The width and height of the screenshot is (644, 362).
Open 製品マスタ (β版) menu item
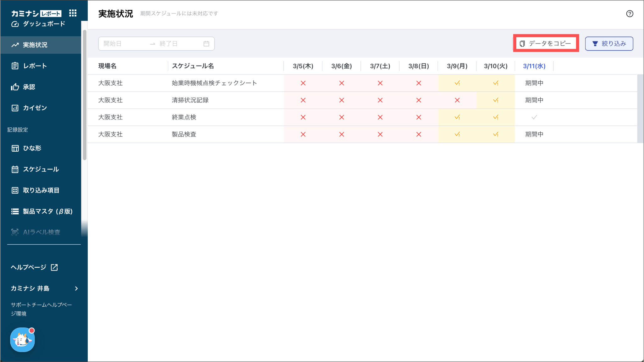tap(47, 211)
